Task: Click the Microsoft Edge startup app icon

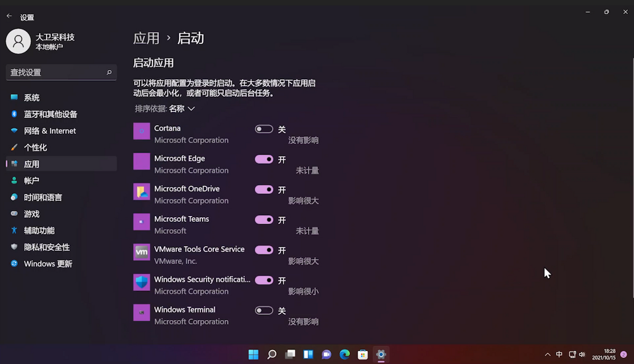Action: coord(142,161)
